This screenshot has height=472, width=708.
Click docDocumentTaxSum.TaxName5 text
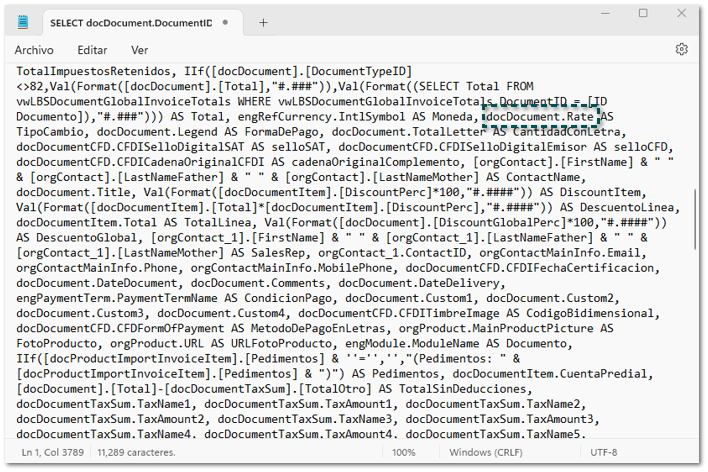pyautogui.click(x=492, y=435)
